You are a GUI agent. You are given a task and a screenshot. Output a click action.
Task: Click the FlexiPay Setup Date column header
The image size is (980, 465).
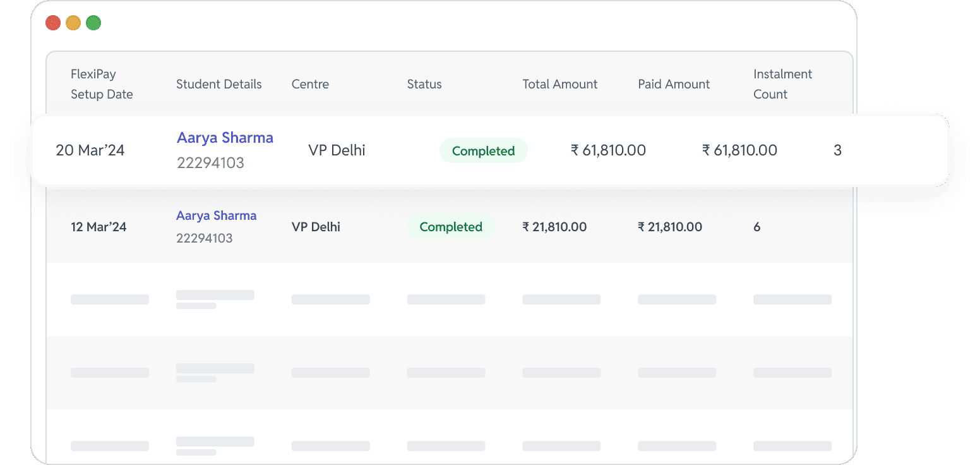click(x=102, y=84)
